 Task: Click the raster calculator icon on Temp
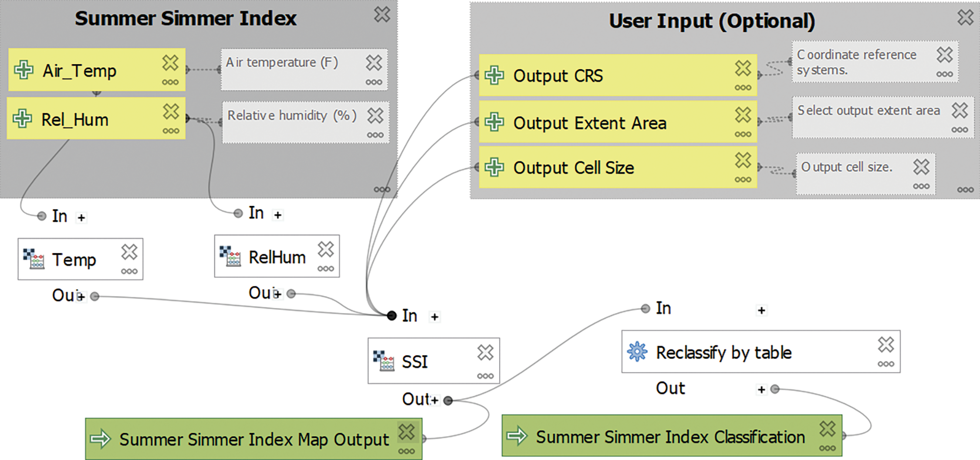(34, 259)
